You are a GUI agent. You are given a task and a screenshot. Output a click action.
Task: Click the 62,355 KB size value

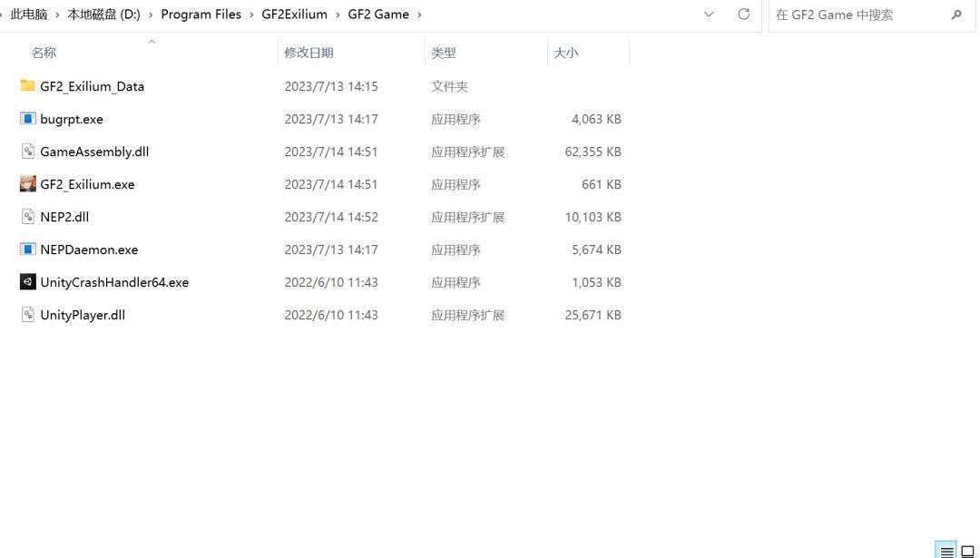(x=593, y=152)
